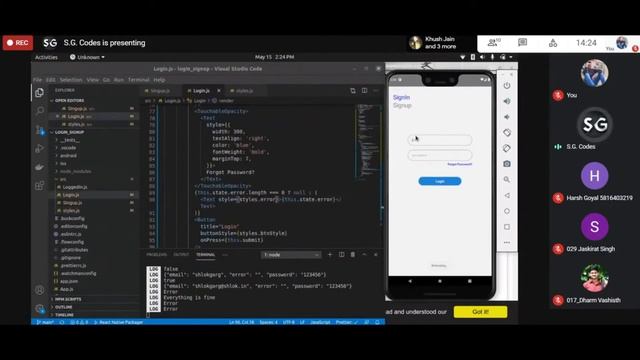The height and width of the screenshot is (360, 640).
Task: Open the Manage gear icon in activity bar
Action: pos(40,309)
